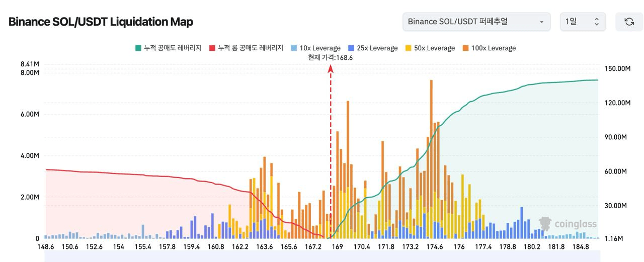
Task: Click the time range stepper arrows
Action: [x=597, y=22]
